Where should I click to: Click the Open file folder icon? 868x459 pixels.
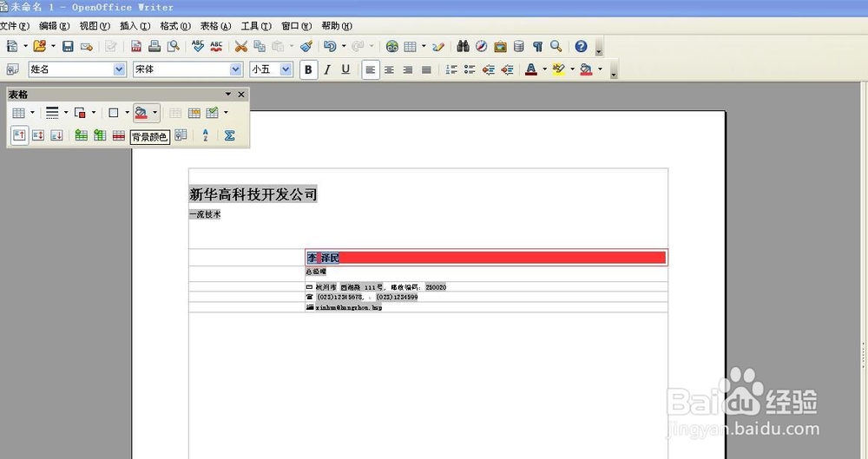pos(39,47)
